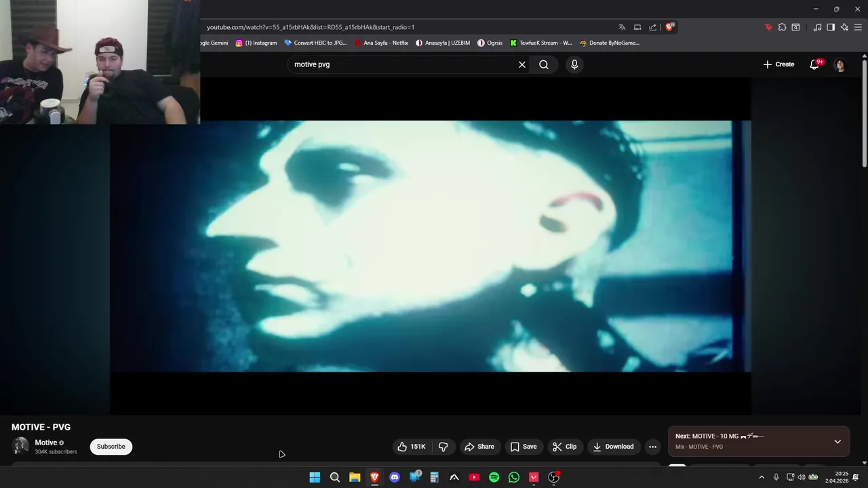Open Windows taskbar Search
Viewport: 868px width, 488px height.
(335, 477)
